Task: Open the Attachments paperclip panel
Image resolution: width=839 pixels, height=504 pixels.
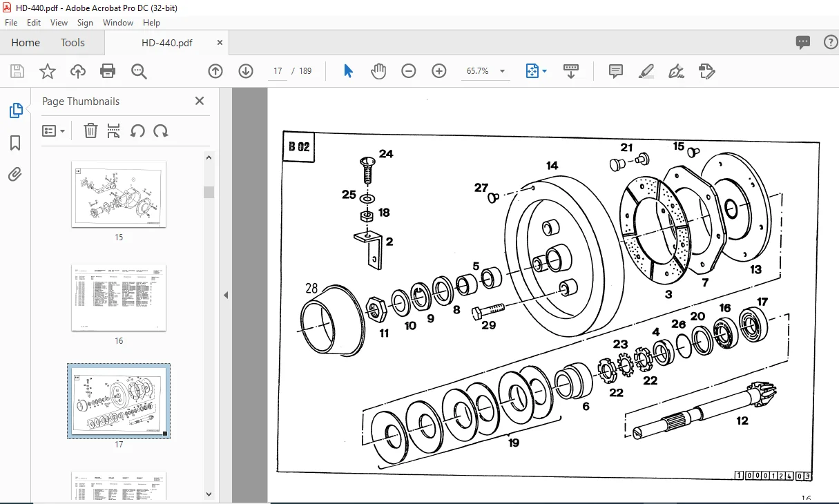Action: coord(15,174)
